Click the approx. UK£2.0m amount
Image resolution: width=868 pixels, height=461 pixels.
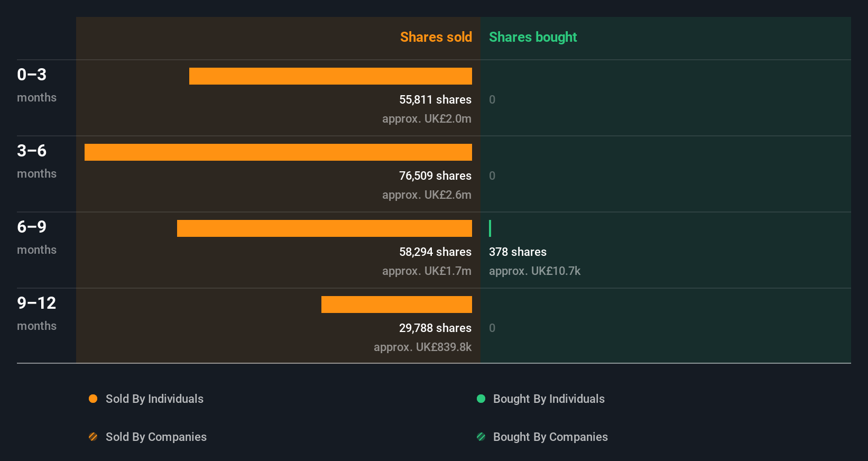pyautogui.click(x=427, y=118)
